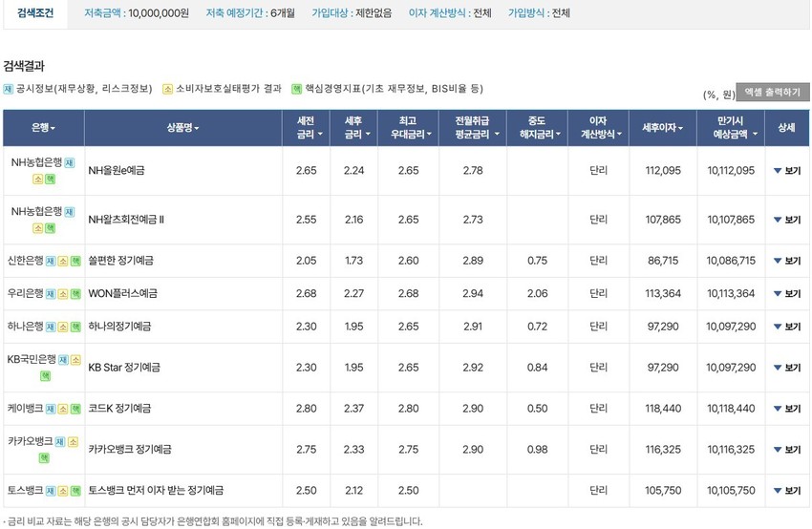Expand 보기 details for NH올원e예금
This screenshot has height=529, width=812.
[787, 171]
